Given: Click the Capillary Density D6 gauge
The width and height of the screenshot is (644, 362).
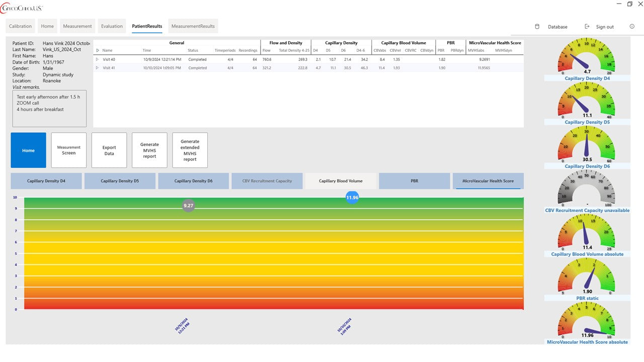Looking at the screenshot, I should click(587, 145).
